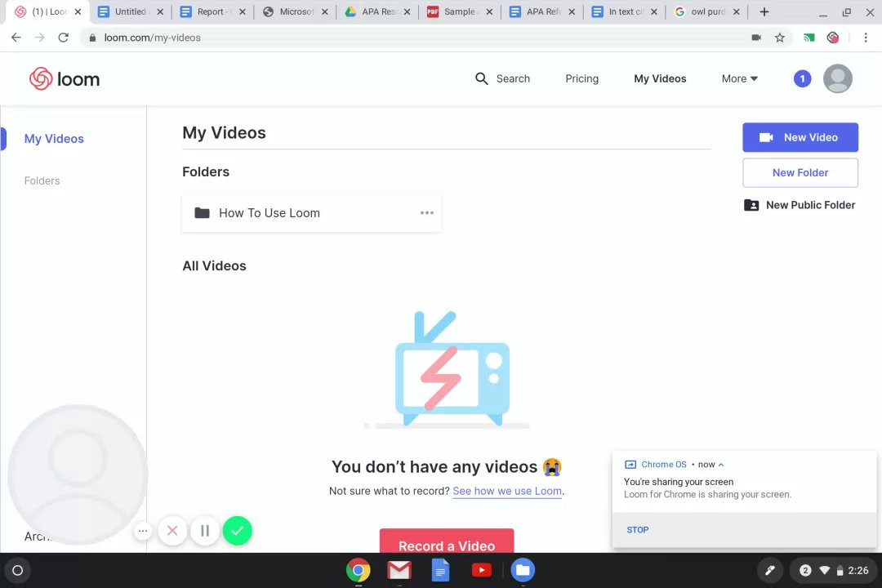Open Chrome's three-dot menu
This screenshot has width=882, height=588.
[x=866, y=38]
